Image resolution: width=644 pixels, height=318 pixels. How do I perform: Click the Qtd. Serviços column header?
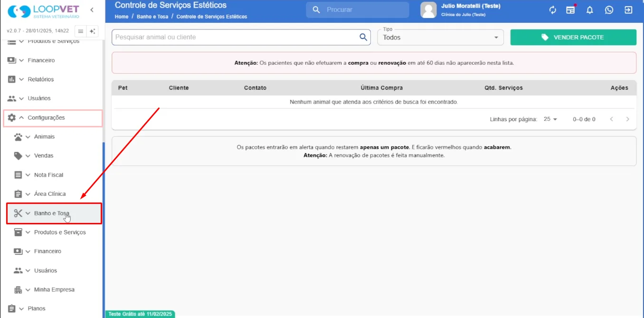click(x=503, y=88)
